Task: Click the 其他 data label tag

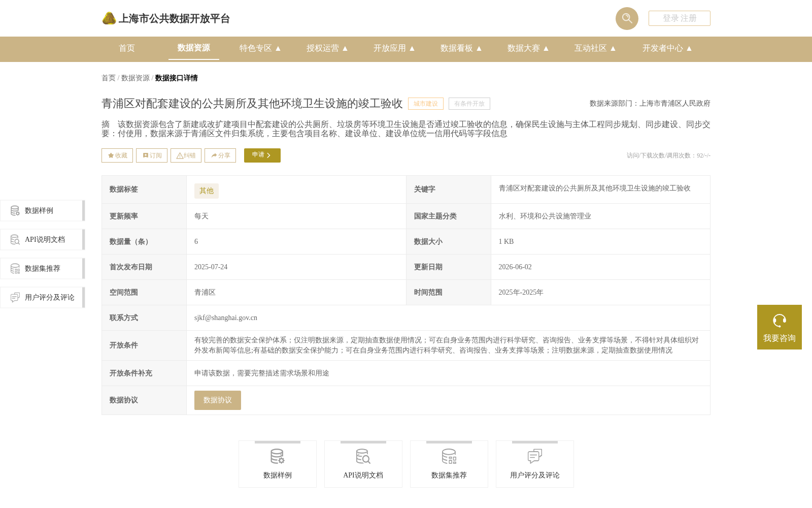Action: coord(207,191)
